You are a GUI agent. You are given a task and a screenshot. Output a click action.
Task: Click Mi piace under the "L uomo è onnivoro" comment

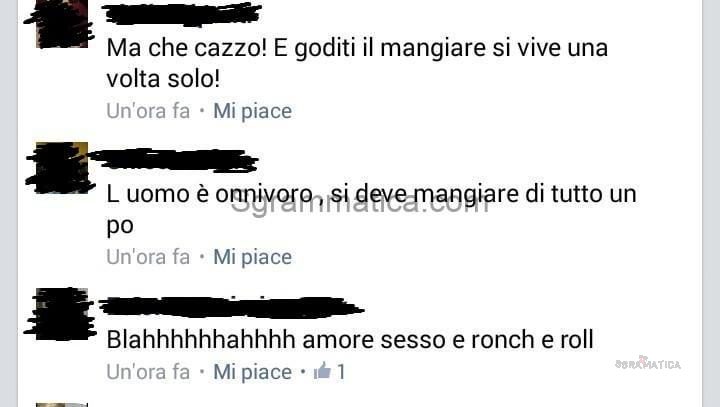(x=253, y=257)
